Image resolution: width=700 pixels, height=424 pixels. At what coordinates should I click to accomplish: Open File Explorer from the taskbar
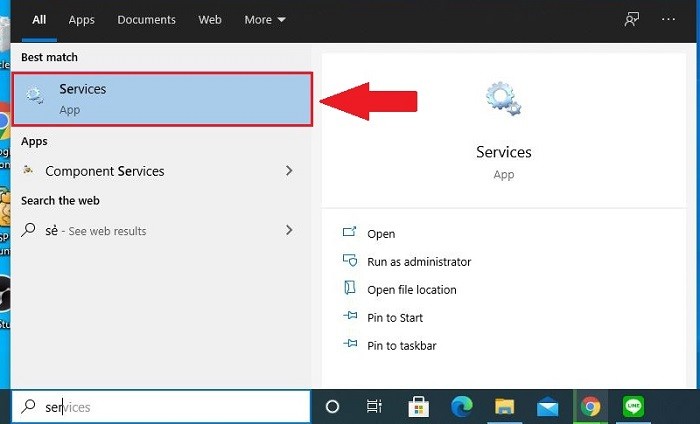pyautogui.click(x=505, y=407)
